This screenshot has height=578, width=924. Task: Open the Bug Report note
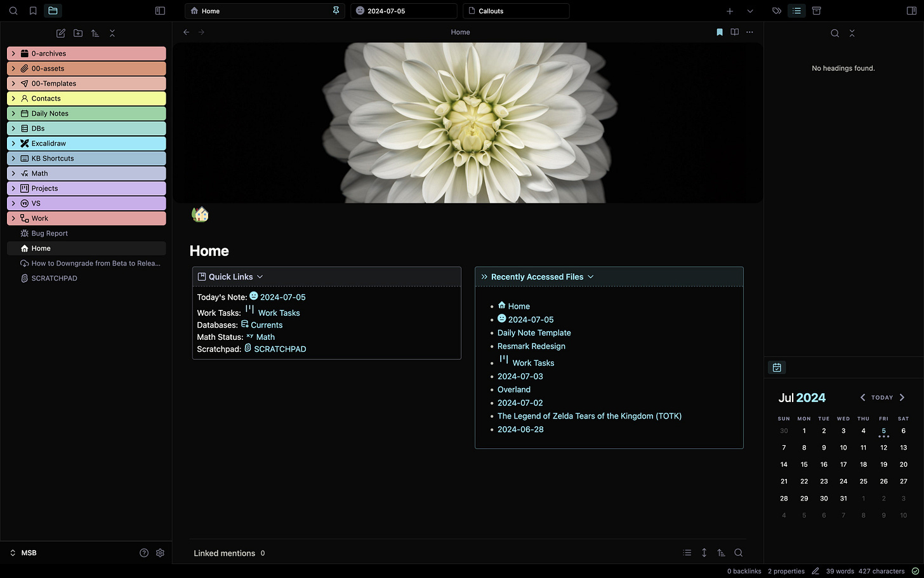[x=86, y=233]
